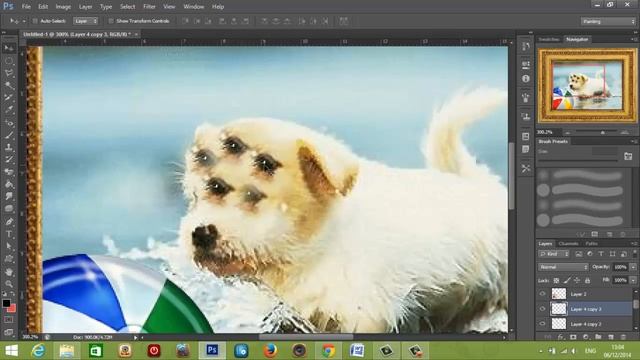Switch to the Swatches tab
This screenshot has width=640, height=360.
(549, 39)
